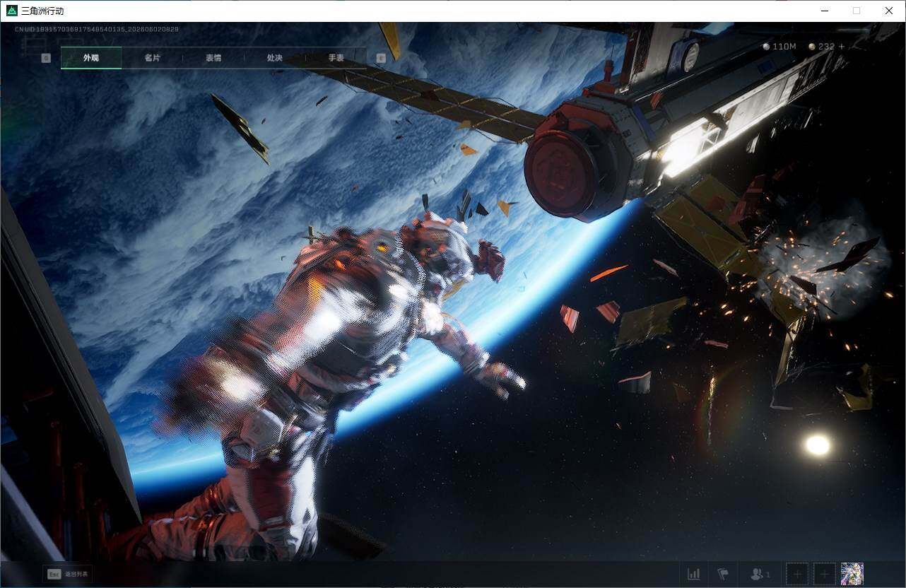Click the Q previous-tab key icon
The height and width of the screenshot is (588, 906).
[x=46, y=58]
